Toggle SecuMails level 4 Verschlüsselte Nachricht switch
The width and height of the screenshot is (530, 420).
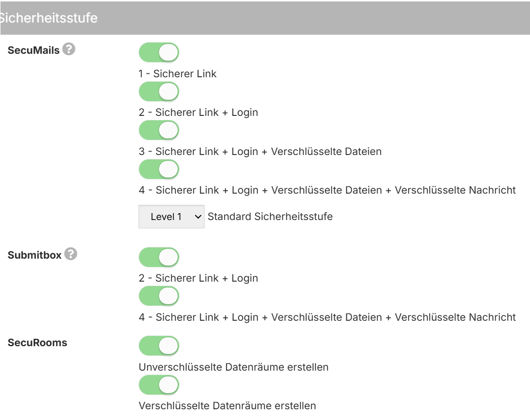click(159, 169)
